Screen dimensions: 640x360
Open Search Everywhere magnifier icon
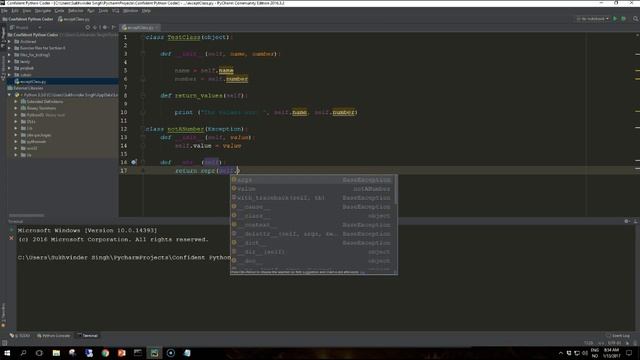(636, 19)
